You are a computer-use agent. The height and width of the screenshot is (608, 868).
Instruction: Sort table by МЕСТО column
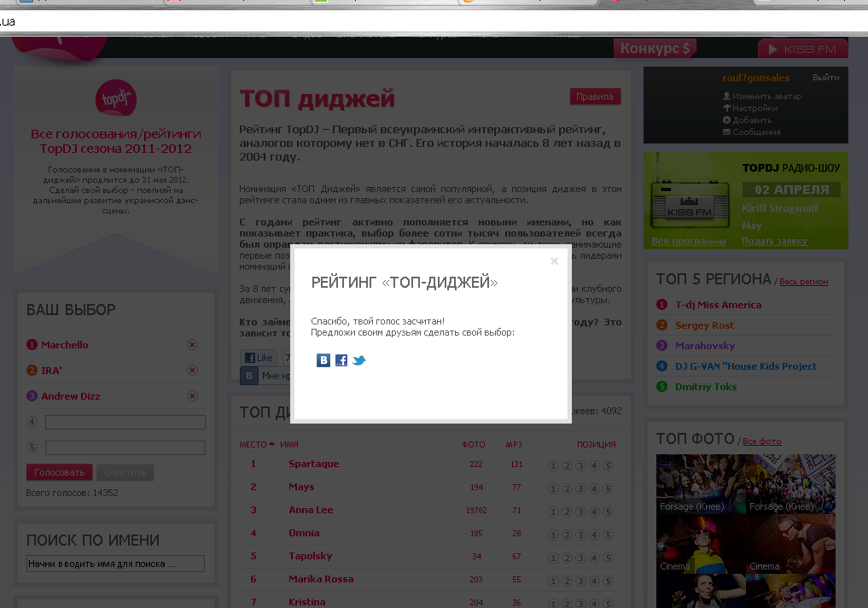257,444
